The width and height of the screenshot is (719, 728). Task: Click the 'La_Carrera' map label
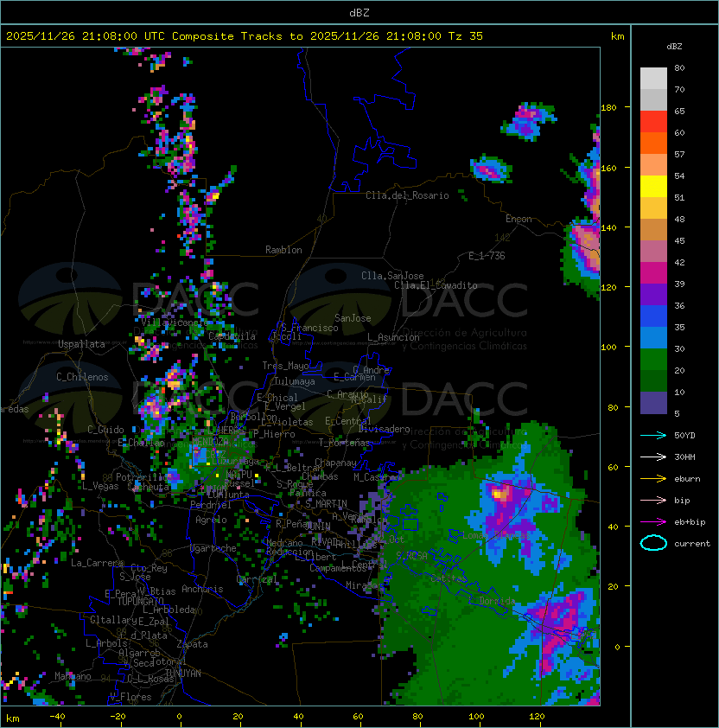click(x=97, y=563)
